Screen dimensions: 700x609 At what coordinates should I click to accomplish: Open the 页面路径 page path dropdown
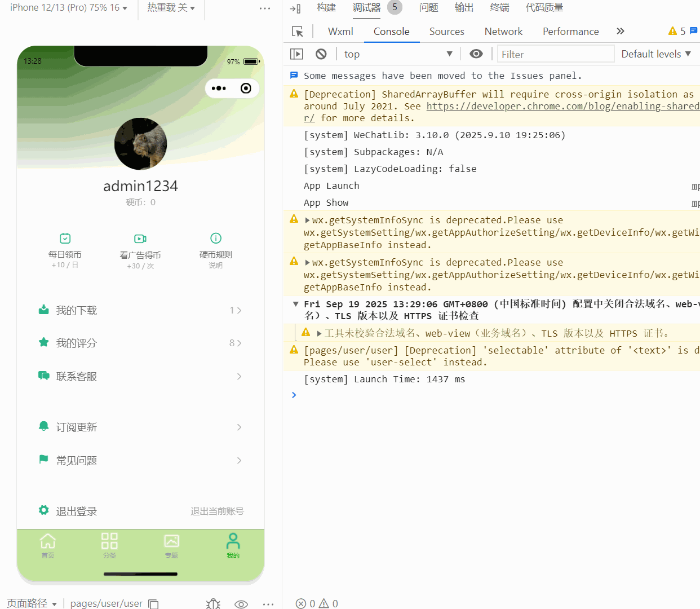tap(32, 603)
